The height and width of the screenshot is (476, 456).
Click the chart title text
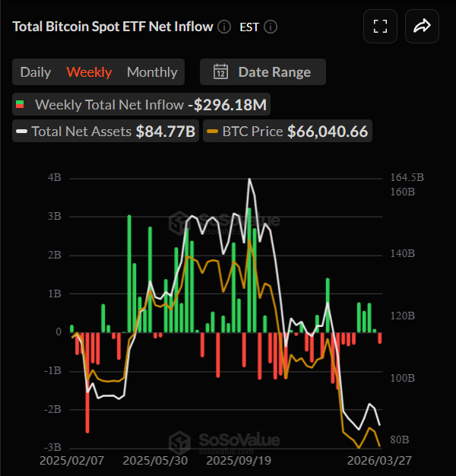pyautogui.click(x=112, y=27)
